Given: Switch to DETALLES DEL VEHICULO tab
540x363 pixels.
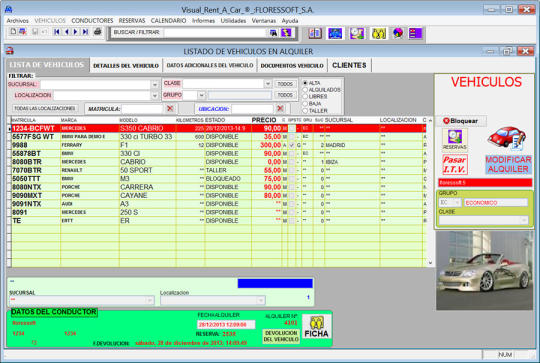Looking at the screenshot, I should [x=126, y=65].
